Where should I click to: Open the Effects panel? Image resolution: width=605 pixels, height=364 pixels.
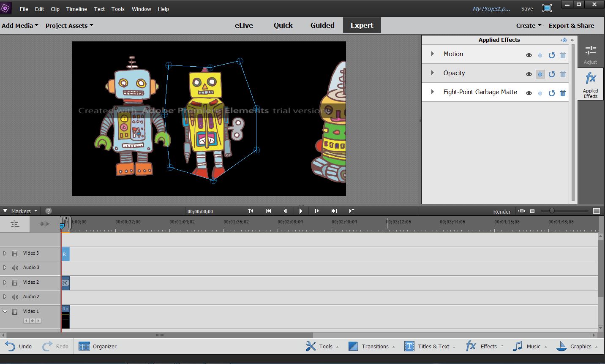tap(484, 346)
